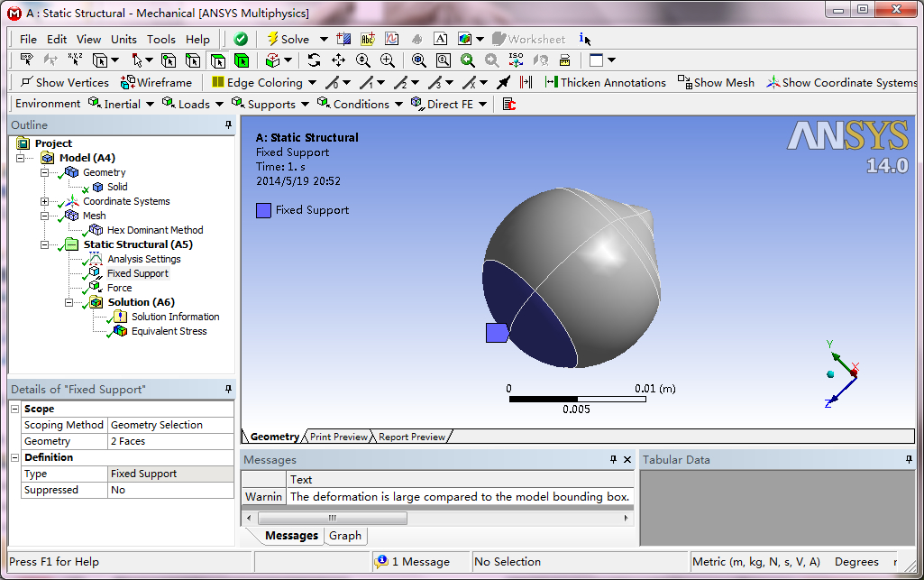Screen dimensions: 924x580
Task: Click the Abc annotation label icon
Action: click(x=368, y=39)
